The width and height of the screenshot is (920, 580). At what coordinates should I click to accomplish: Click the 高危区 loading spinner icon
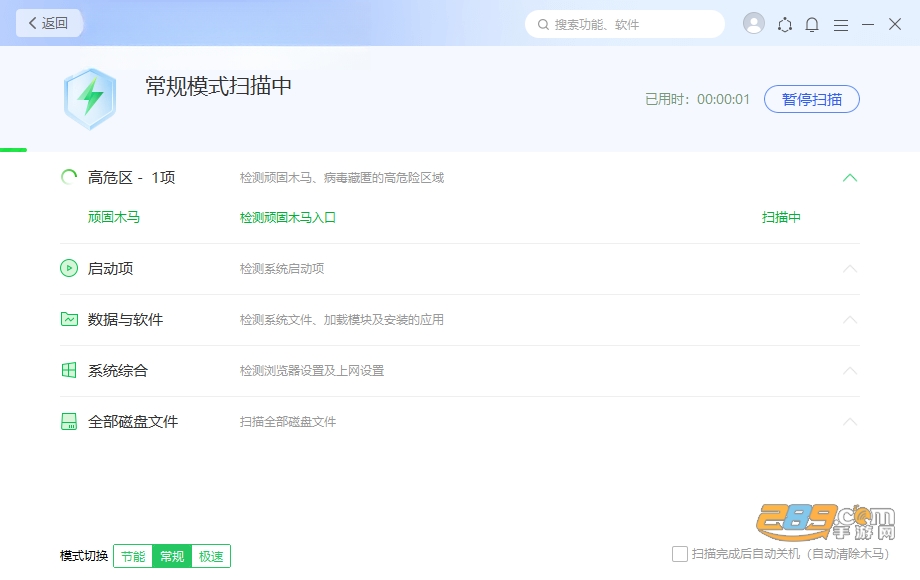coord(69,177)
